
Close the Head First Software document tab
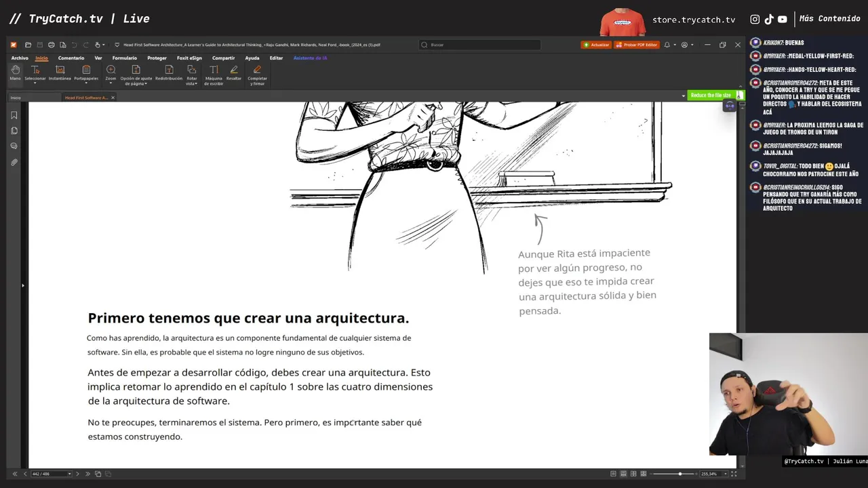pyautogui.click(x=113, y=98)
